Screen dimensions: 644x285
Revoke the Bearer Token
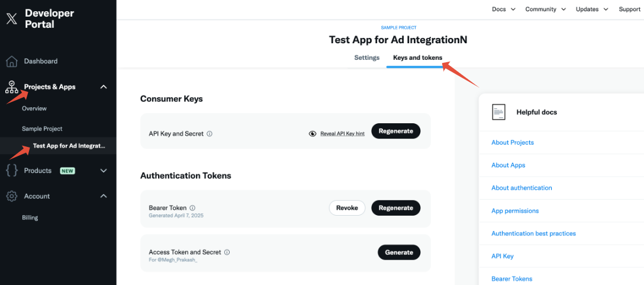347,208
